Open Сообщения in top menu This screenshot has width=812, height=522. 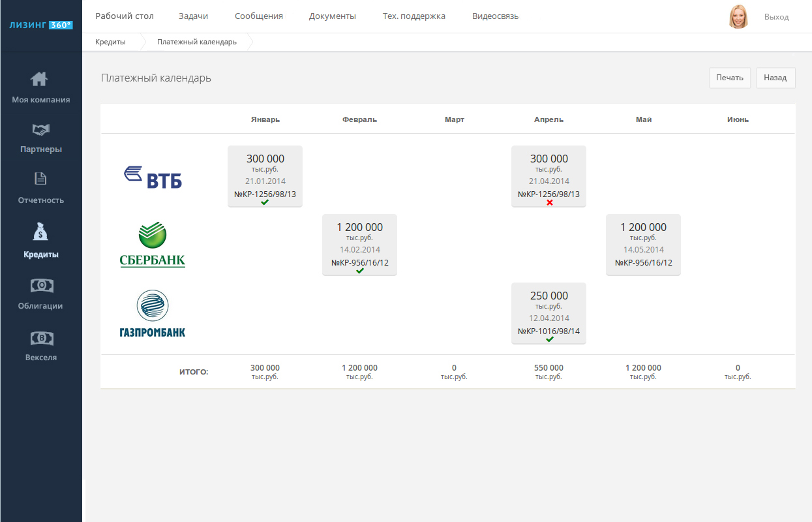coord(259,16)
